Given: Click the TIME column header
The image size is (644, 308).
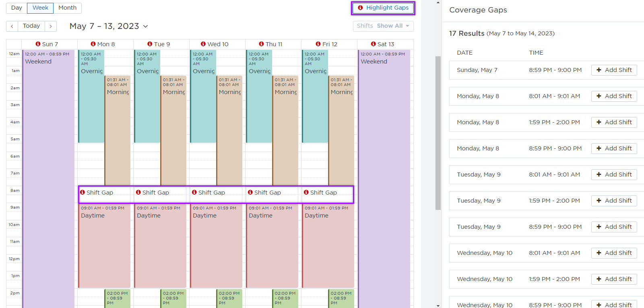Looking at the screenshot, I should click(x=536, y=53).
